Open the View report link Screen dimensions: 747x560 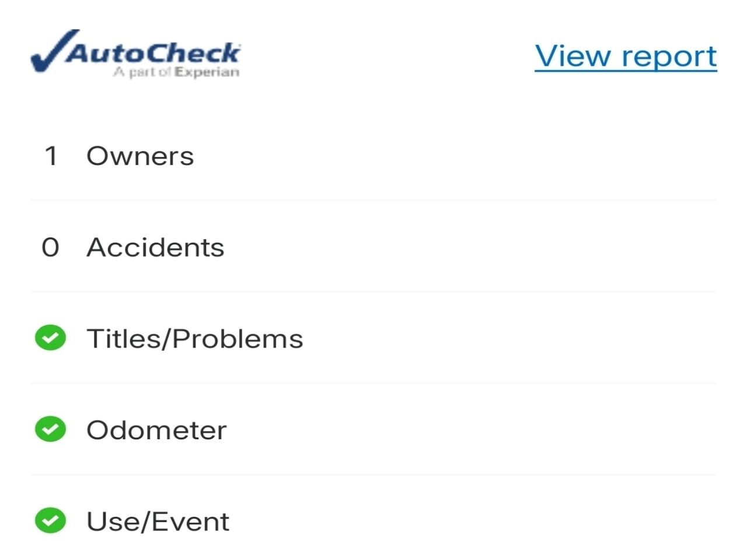pyautogui.click(x=626, y=56)
